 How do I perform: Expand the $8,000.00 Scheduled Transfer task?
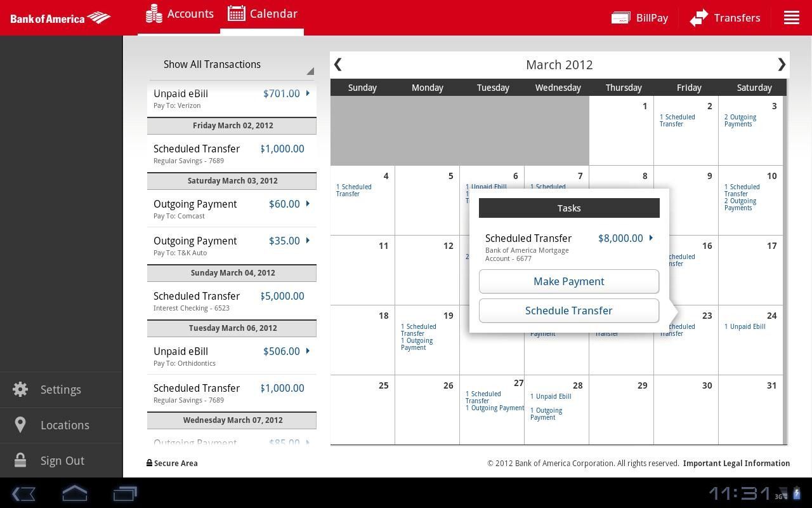tap(650, 238)
